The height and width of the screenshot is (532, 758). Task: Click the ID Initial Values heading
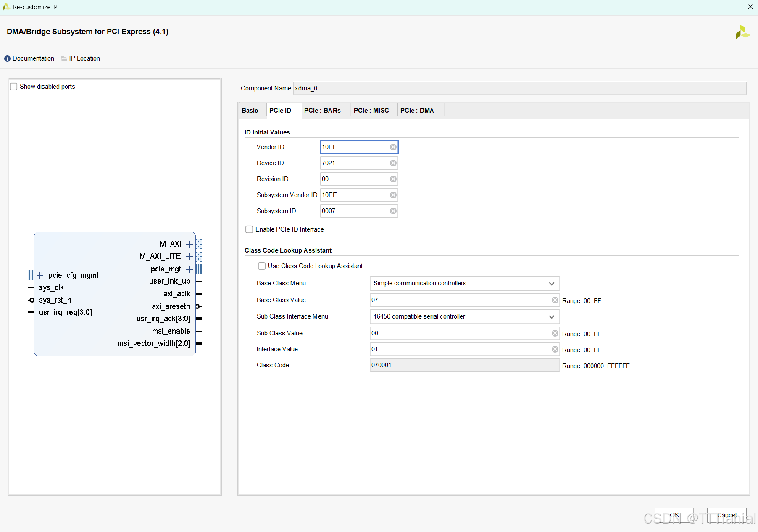(267, 132)
